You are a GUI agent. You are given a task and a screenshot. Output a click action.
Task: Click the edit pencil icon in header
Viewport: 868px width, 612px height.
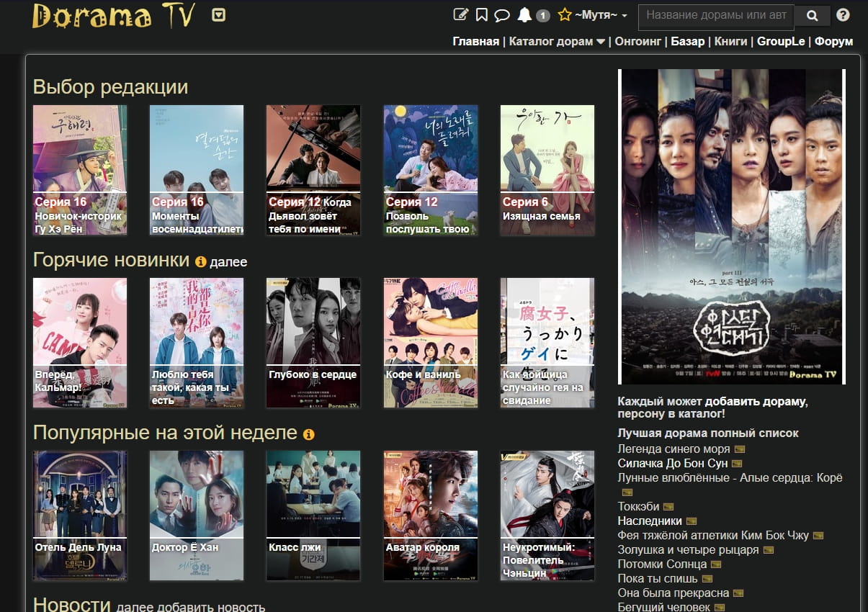click(x=460, y=14)
